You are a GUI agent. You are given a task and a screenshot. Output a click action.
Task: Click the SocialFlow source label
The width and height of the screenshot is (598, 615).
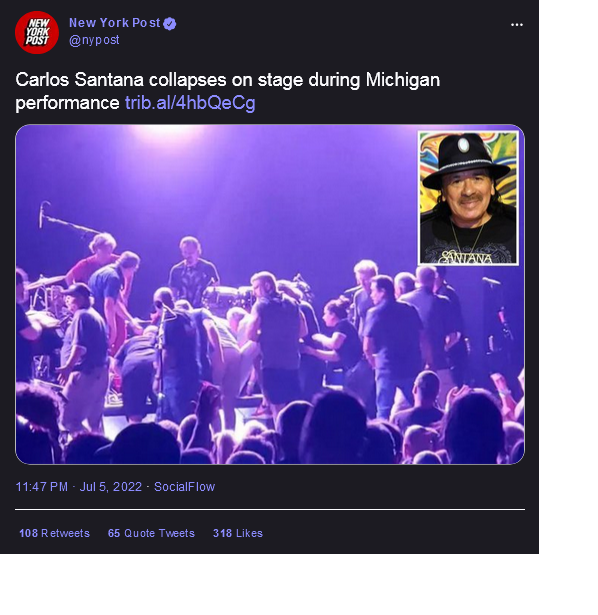tap(184, 487)
